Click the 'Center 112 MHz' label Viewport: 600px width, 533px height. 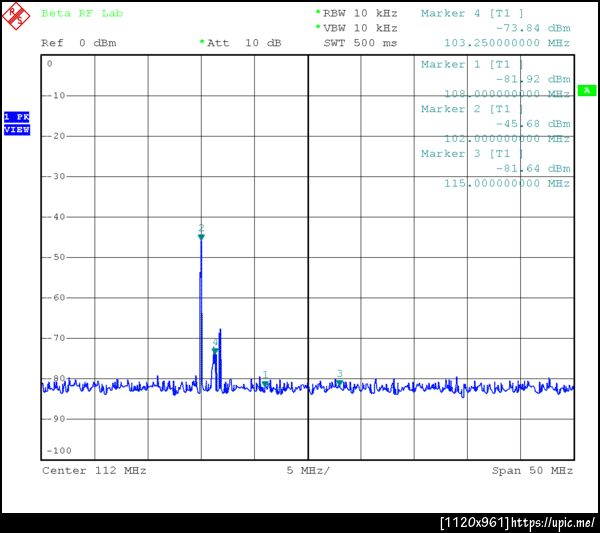pyautogui.click(x=94, y=471)
